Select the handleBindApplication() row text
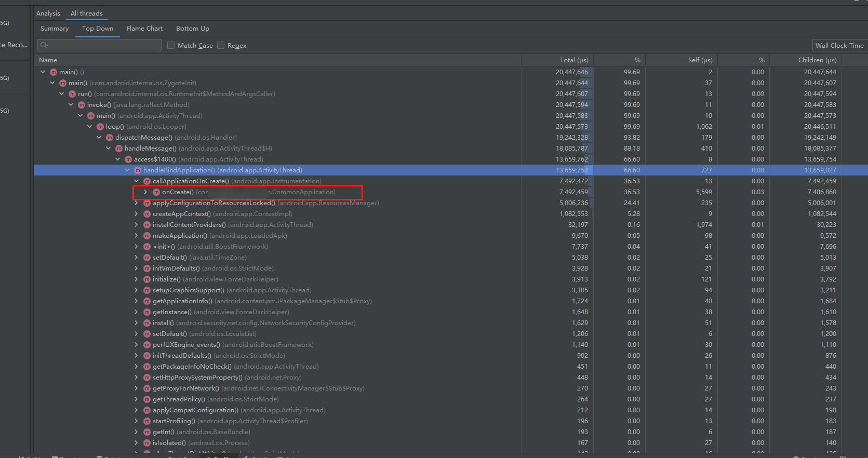Viewport: 868px width, 458px height. pos(223,170)
